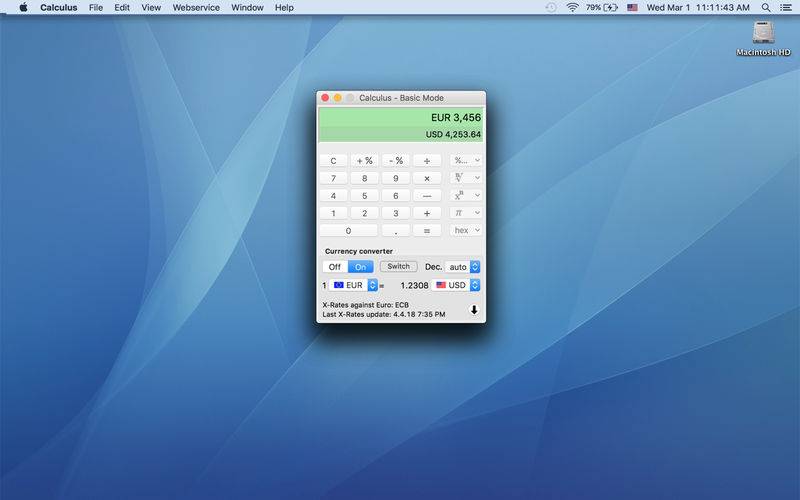Click the 0 key
800x500 pixels.
[x=348, y=231]
